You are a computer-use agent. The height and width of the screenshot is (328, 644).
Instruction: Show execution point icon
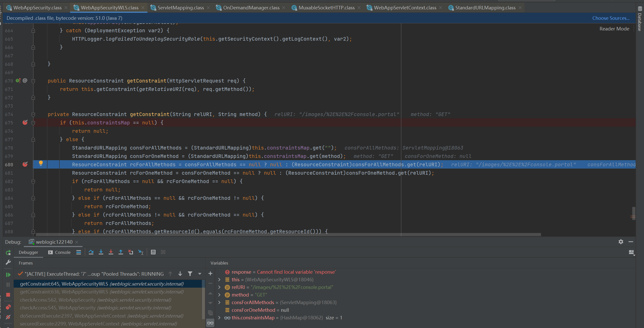(79, 252)
